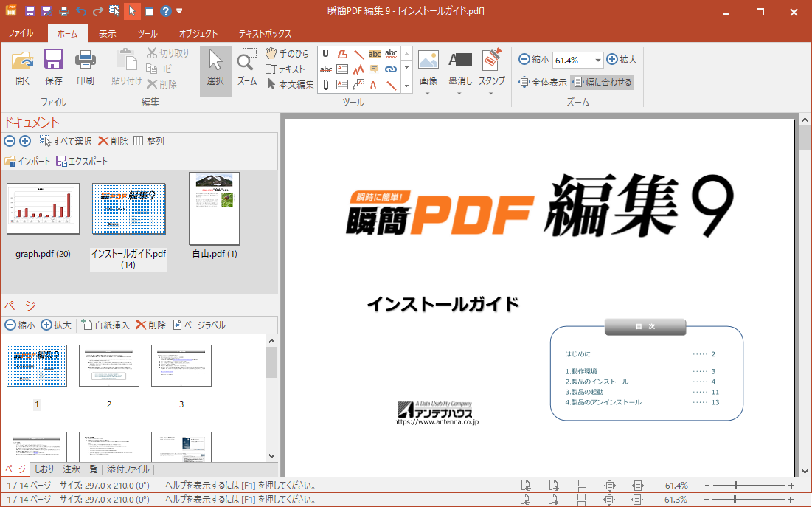Click the 印刷 (Print) printer icon
Viewport: 812px width, 507px height.
[86, 60]
